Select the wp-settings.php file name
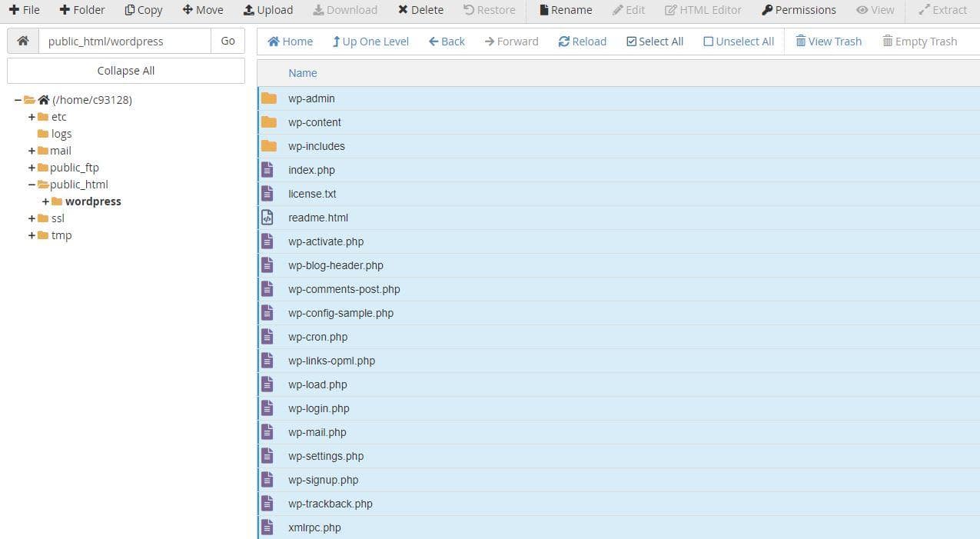Screen dimensions: 980x539 tap(326, 456)
